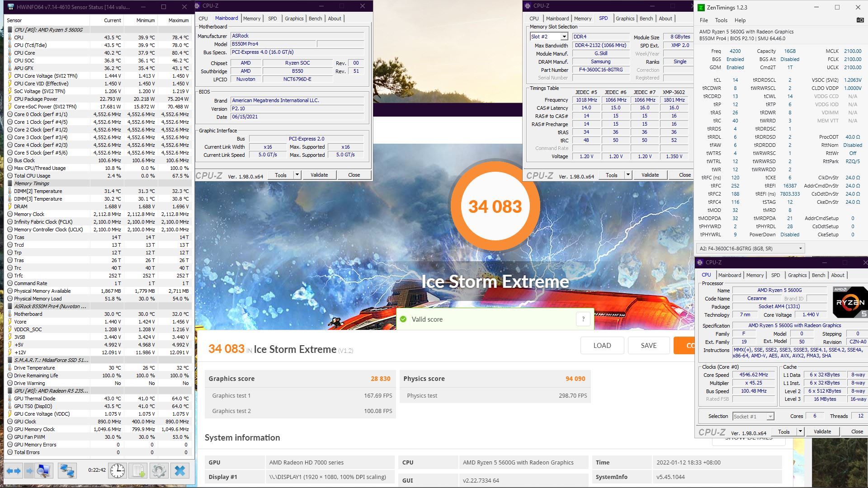Click HWiNFO remote network monitors icon
The height and width of the screenshot is (488, 868).
tap(67, 471)
